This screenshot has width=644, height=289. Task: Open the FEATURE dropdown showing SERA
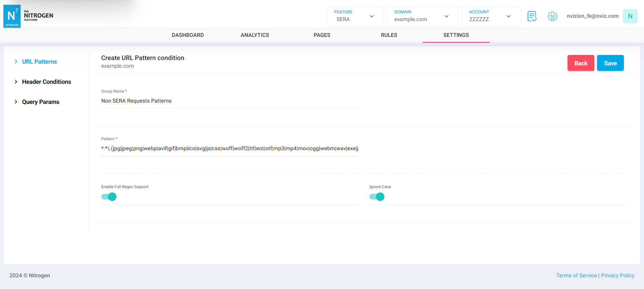[355, 16]
